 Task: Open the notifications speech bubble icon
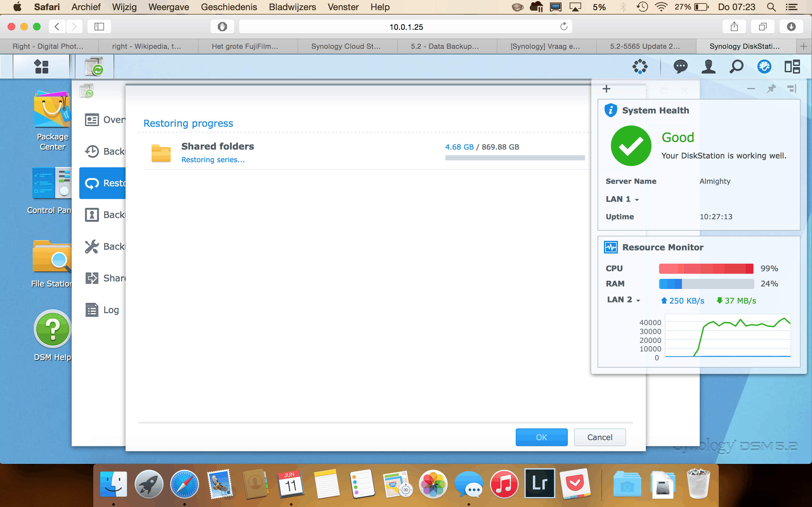tap(680, 67)
